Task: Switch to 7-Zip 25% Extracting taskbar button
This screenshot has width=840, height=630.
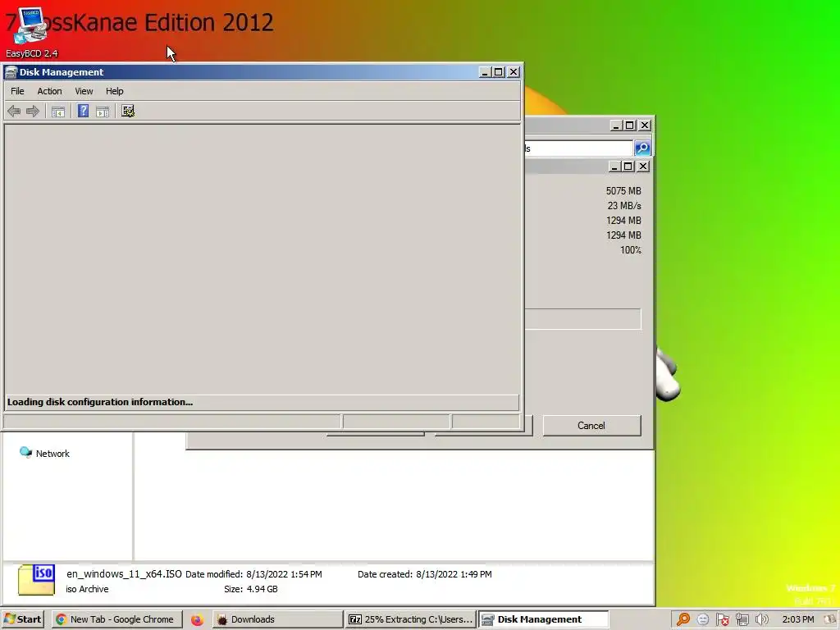Action: (410, 619)
